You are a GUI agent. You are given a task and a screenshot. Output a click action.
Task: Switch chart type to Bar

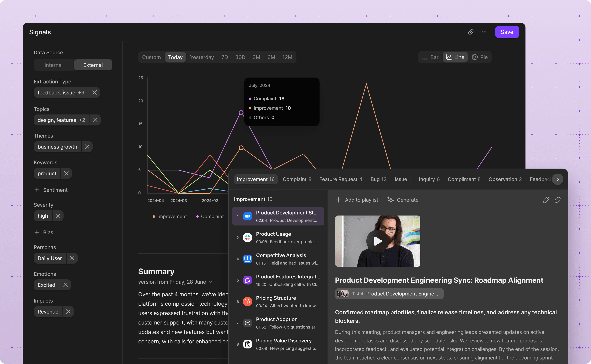430,57
